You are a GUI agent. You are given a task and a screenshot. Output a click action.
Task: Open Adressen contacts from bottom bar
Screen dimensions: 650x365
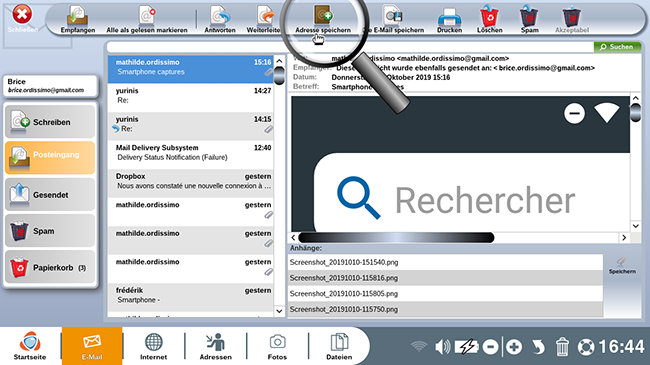point(216,346)
